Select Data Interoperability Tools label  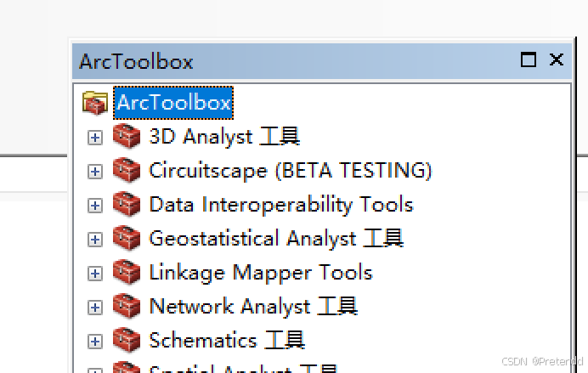coord(281,205)
